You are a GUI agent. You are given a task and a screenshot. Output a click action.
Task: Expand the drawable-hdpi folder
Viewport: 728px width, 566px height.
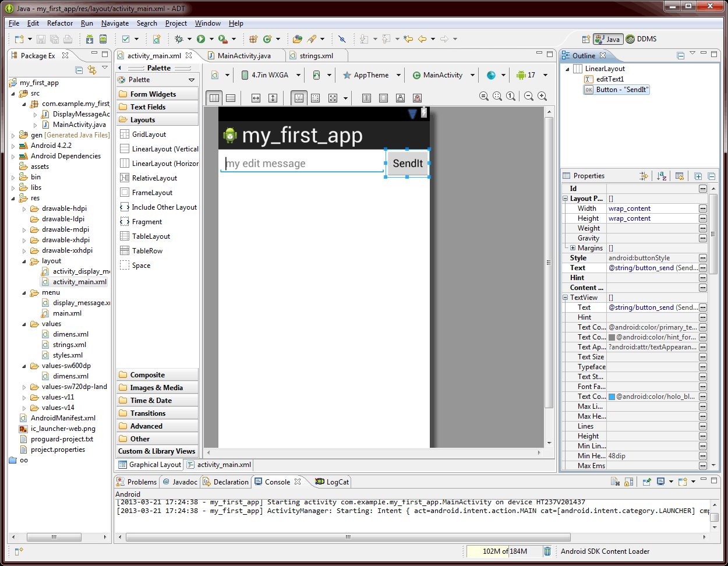24,208
